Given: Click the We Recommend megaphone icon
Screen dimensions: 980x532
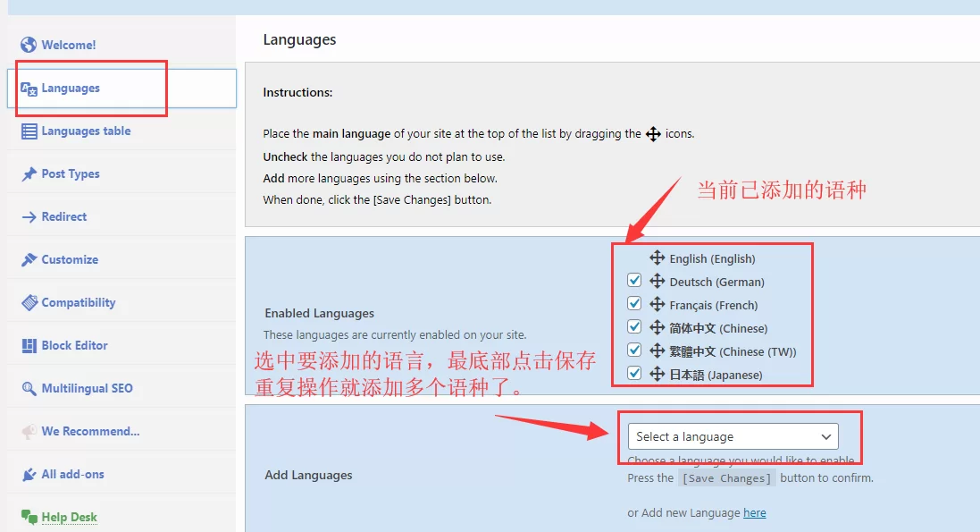Looking at the screenshot, I should [29, 432].
